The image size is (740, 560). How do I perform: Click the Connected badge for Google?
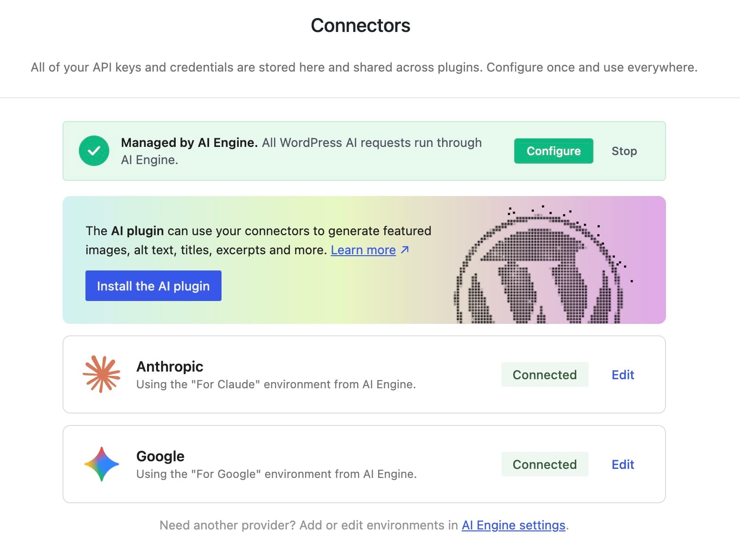pos(545,464)
